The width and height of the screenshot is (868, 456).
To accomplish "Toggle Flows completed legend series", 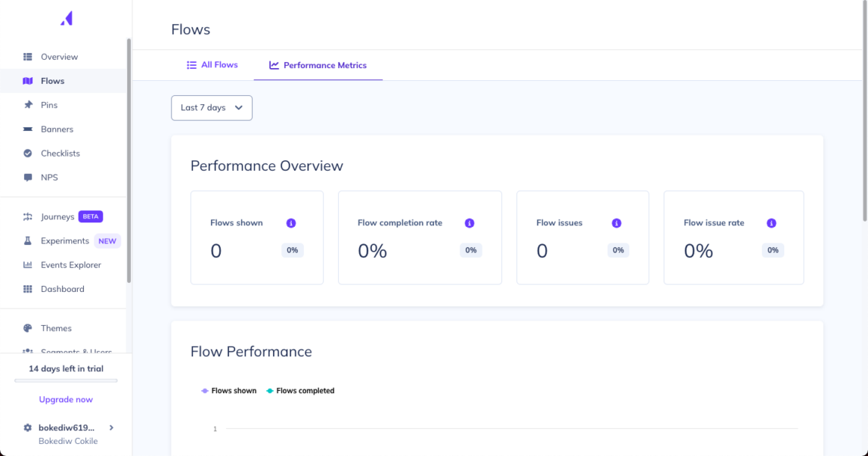I will (x=300, y=391).
